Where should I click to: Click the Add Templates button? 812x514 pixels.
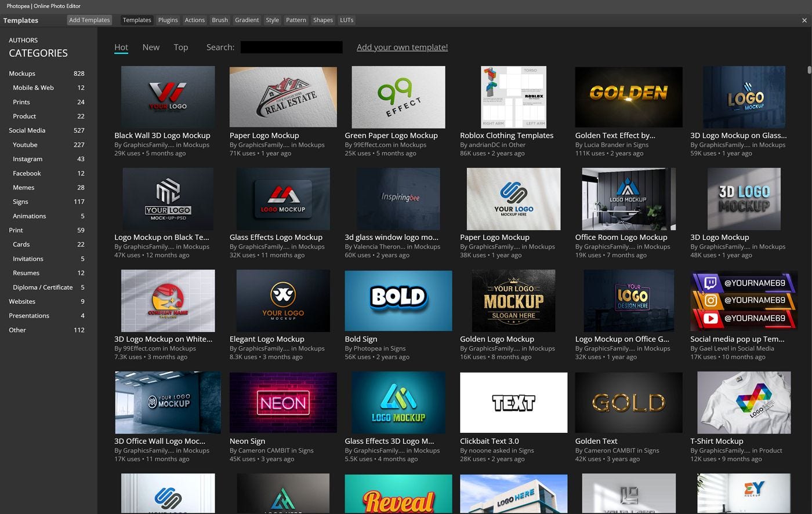[89, 20]
